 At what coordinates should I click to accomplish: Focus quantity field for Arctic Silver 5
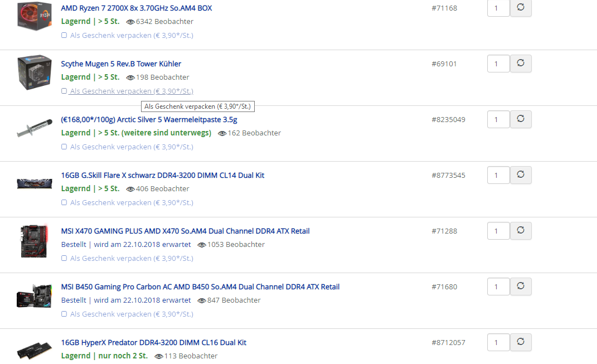point(498,119)
